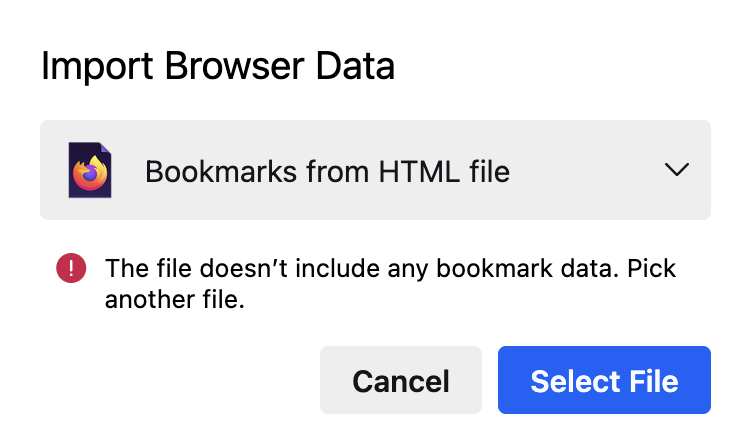
Task: Click 'Pick another file.' text line
Action: 390,283
